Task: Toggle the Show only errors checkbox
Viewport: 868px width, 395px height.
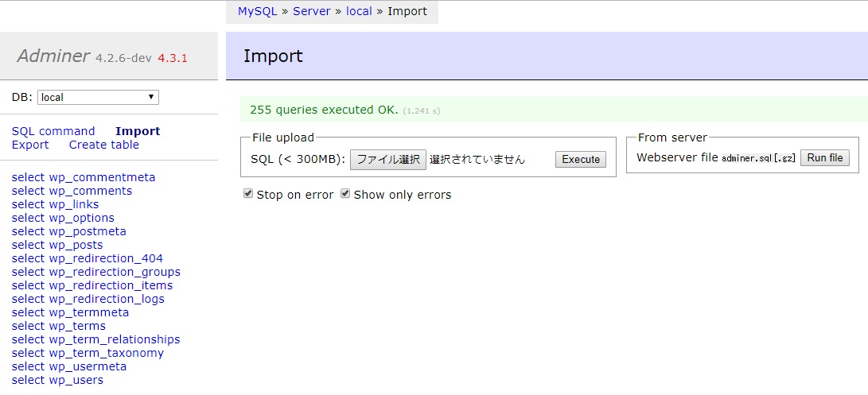Action: (x=344, y=194)
